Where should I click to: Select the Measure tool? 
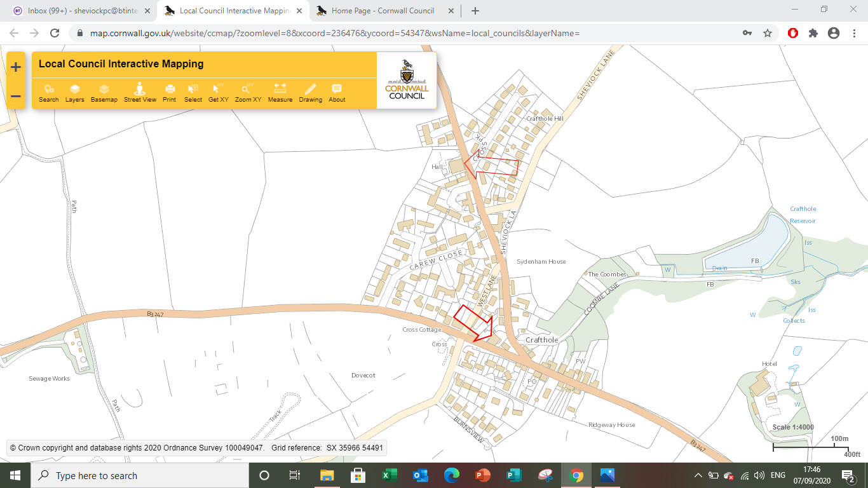[x=280, y=93]
